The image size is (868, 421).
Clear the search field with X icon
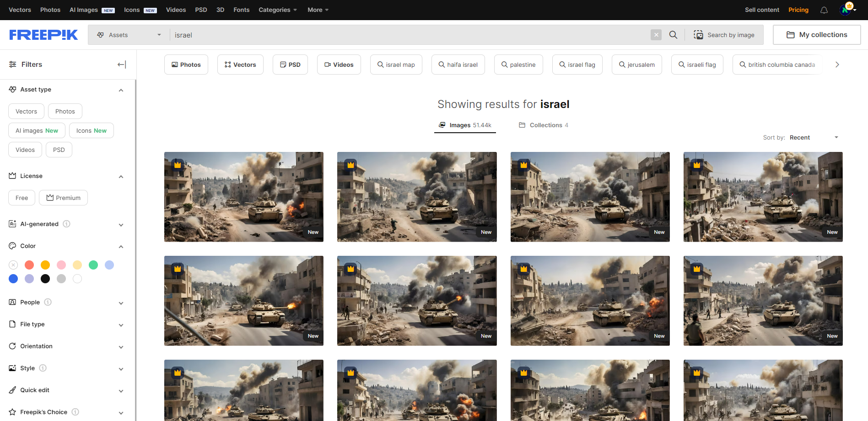pyautogui.click(x=656, y=35)
